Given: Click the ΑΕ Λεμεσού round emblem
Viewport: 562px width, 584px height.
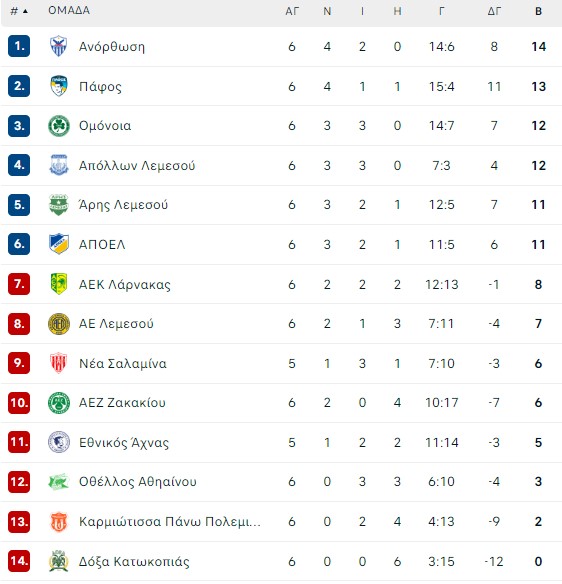Looking at the screenshot, I should point(58,323).
